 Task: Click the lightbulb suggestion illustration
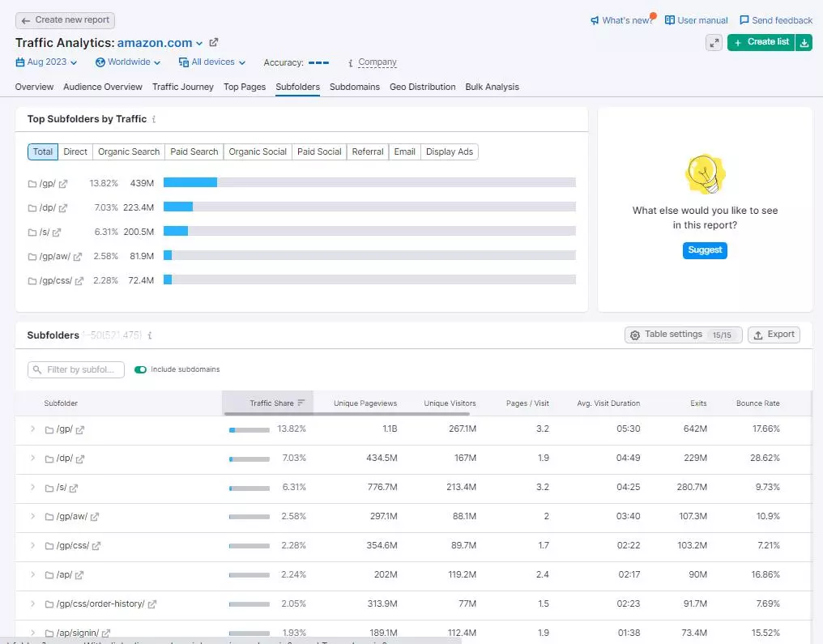click(x=705, y=173)
